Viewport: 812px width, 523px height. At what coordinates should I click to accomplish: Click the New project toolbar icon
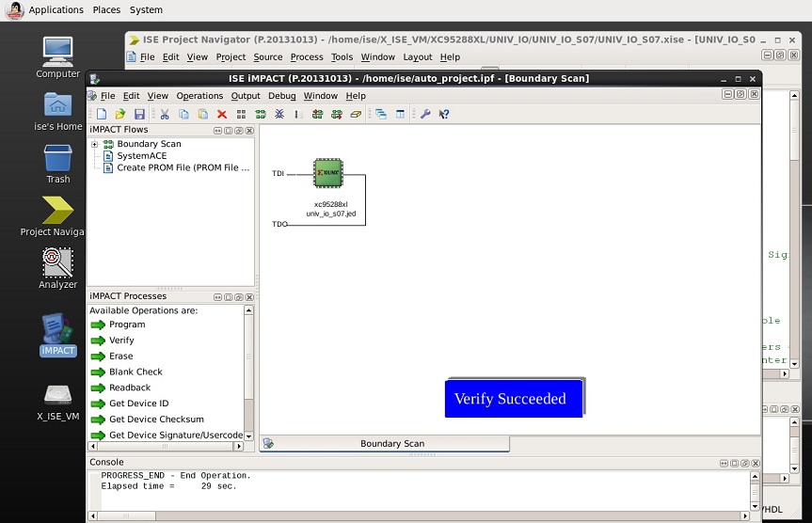tap(102, 114)
